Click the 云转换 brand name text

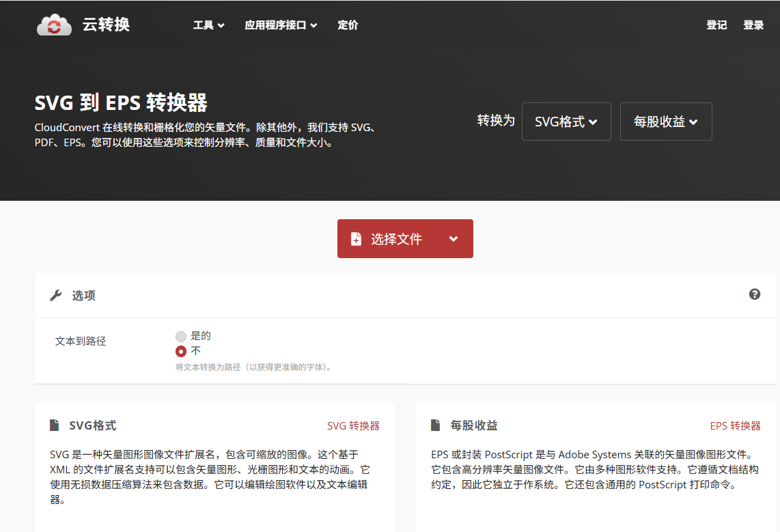coord(106,25)
